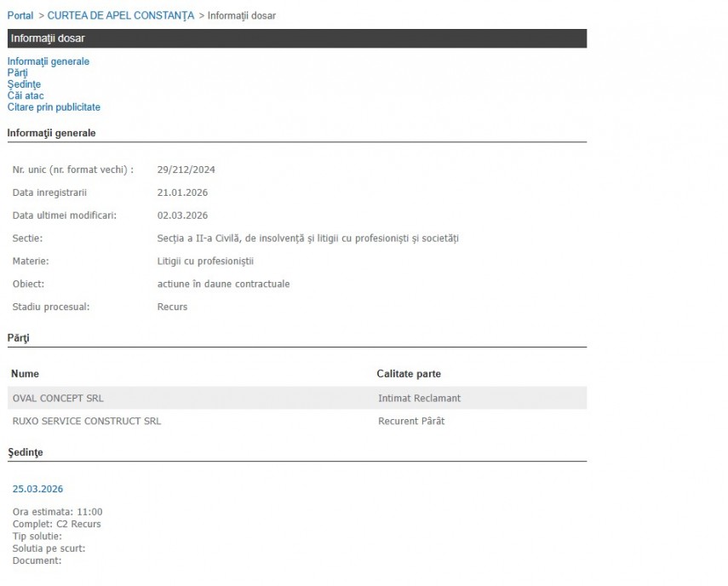Select the Citare prin publicitate link
This screenshot has height=586, width=728.
click(54, 107)
